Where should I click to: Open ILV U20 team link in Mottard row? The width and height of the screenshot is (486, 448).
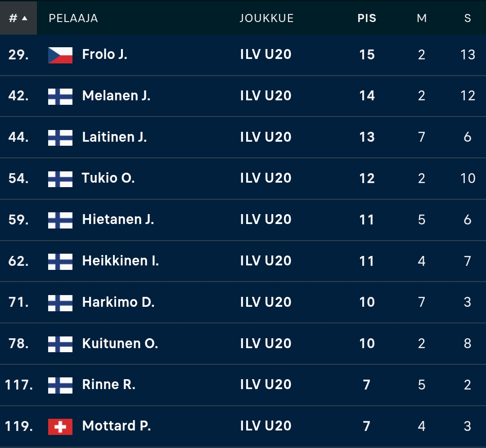(x=265, y=426)
